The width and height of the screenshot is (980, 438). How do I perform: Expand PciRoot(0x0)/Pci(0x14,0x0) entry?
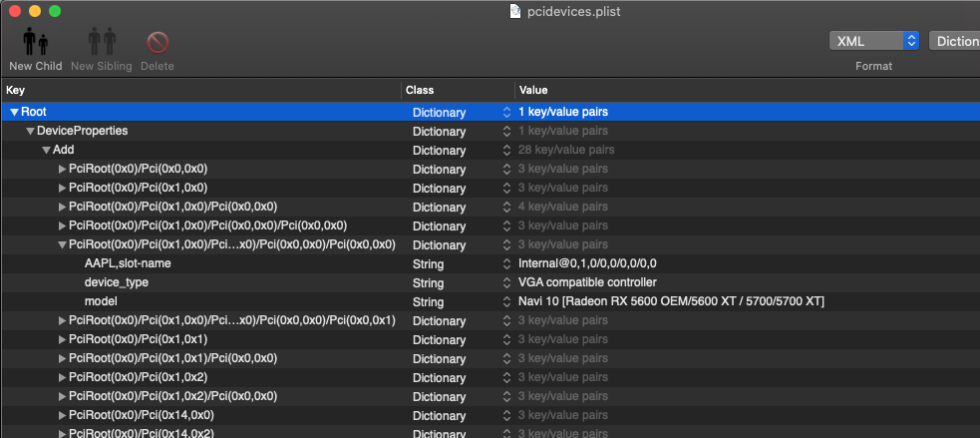pos(62,415)
